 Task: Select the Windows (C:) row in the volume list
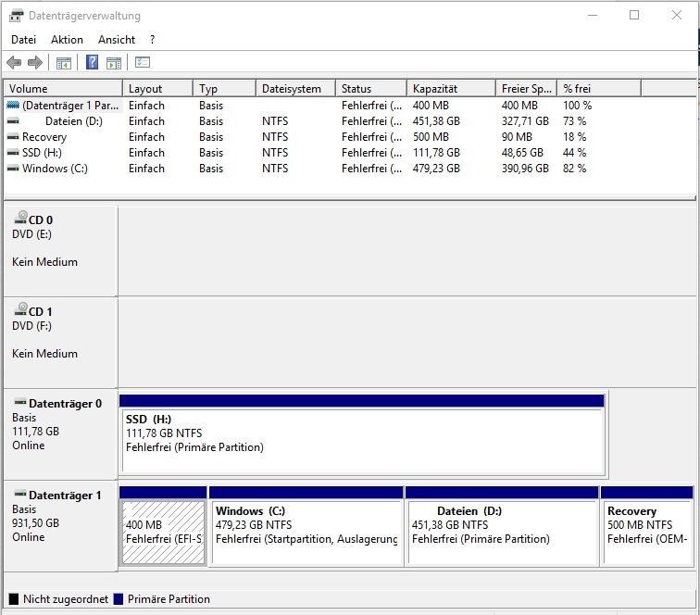point(55,169)
